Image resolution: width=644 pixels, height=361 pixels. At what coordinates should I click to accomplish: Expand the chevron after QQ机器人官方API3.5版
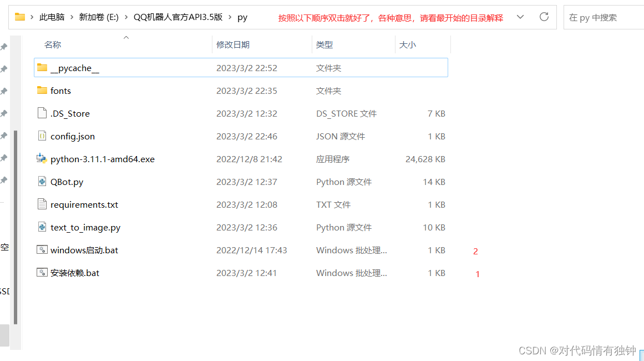(x=230, y=17)
